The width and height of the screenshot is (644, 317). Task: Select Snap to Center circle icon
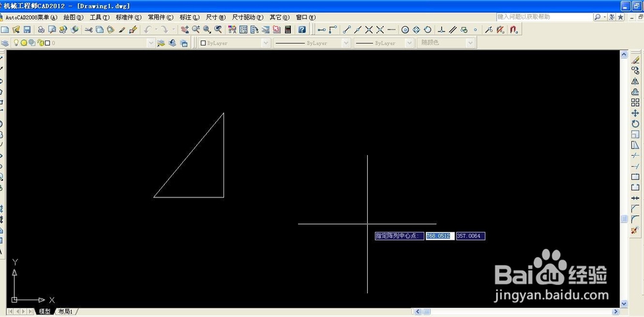point(405,30)
